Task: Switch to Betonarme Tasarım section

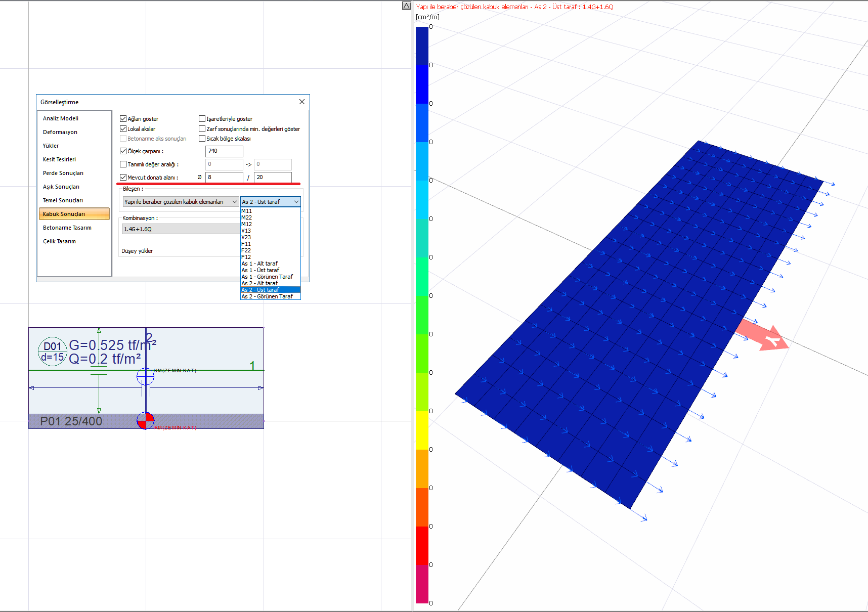Action: point(67,228)
